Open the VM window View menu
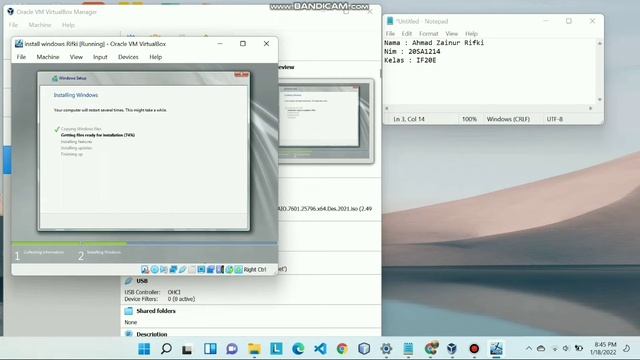The height and width of the screenshot is (360, 640). [76, 57]
